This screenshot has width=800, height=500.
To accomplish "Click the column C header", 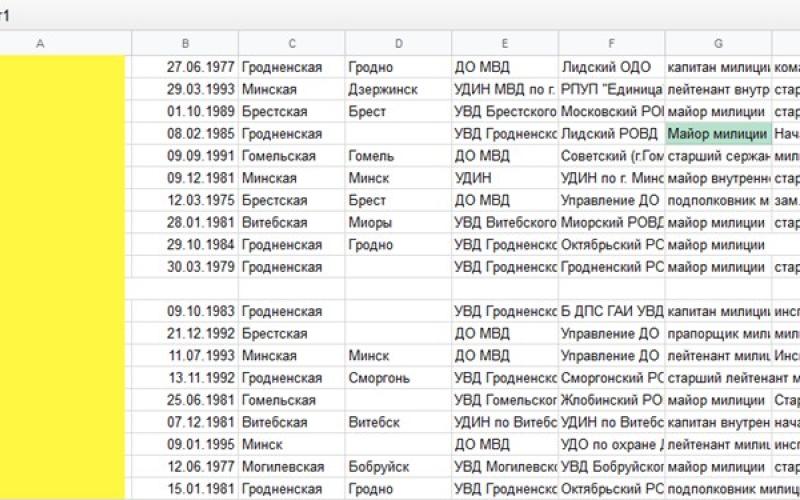I will 292,44.
